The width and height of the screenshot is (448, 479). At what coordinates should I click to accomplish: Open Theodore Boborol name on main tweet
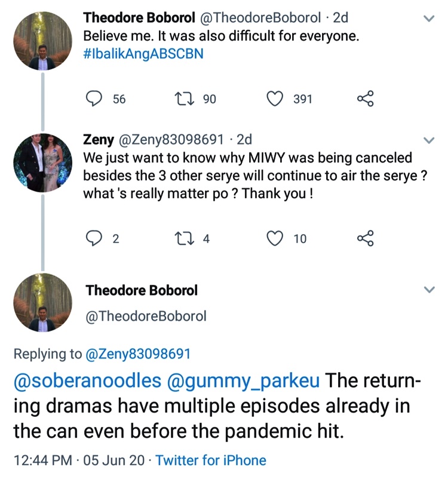pos(142,291)
